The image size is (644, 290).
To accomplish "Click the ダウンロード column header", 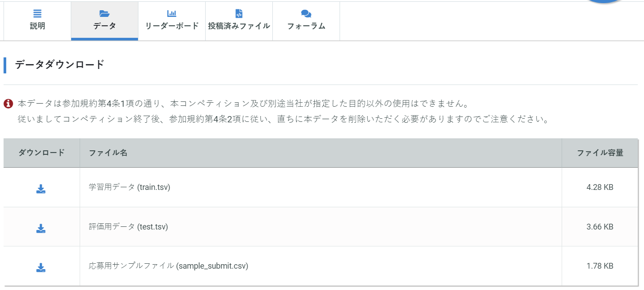I will (x=41, y=153).
